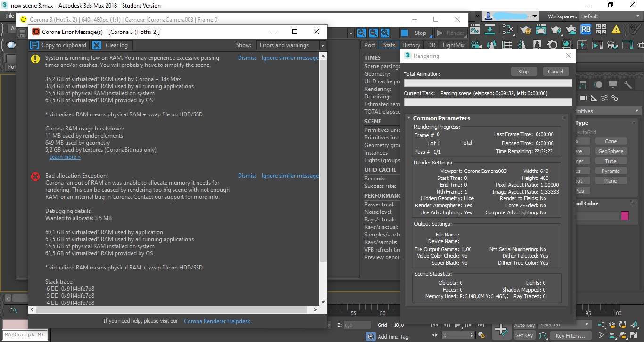The height and width of the screenshot is (342, 644).
Task: Click the Time Configuration clock-gear icon
Action: point(481,335)
